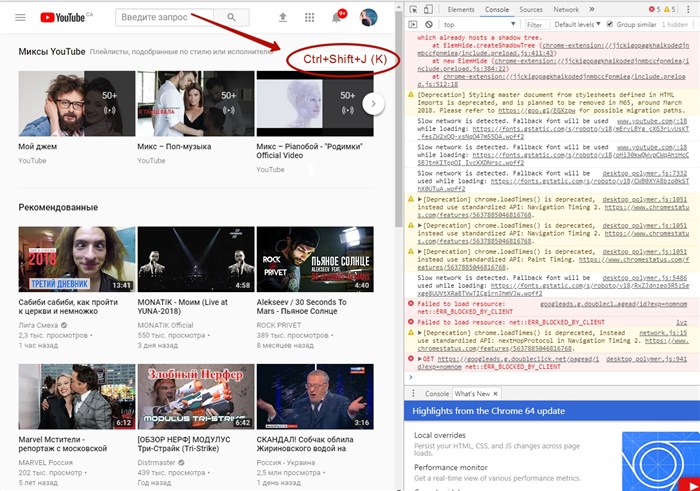Activate DevTools inspect element picker
Image resolution: width=700 pixels, height=491 pixels.
413,9
